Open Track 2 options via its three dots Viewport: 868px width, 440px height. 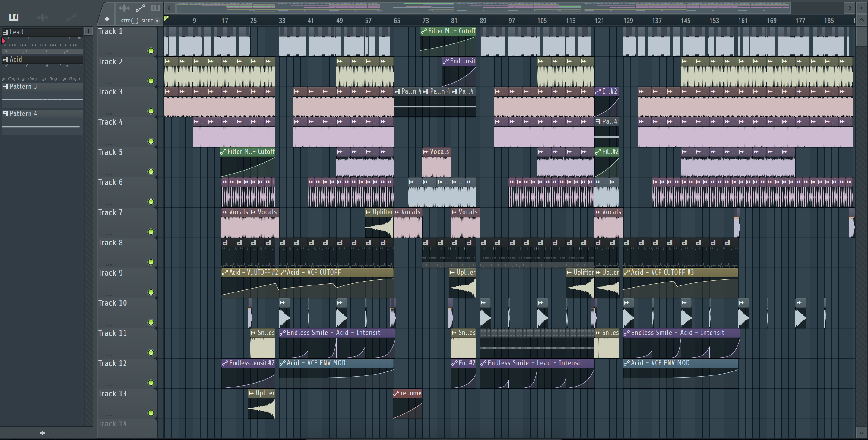tap(109, 83)
